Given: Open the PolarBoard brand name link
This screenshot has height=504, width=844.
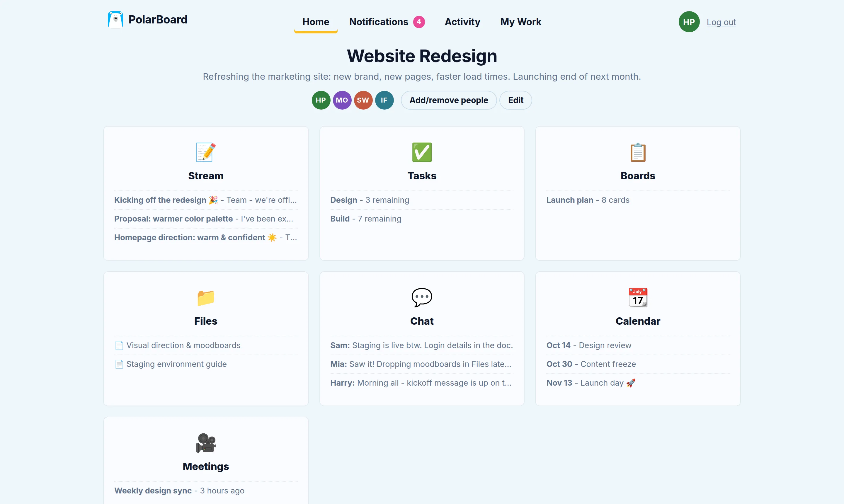Looking at the screenshot, I should click(158, 20).
